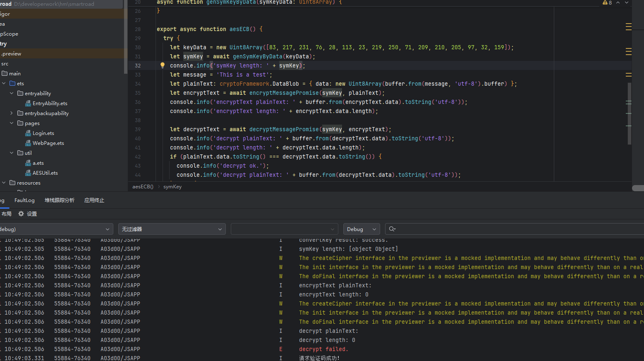The width and height of the screenshot is (644, 361).
Task: Click the AESUtil.ets file icon
Action: [x=28, y=173]
